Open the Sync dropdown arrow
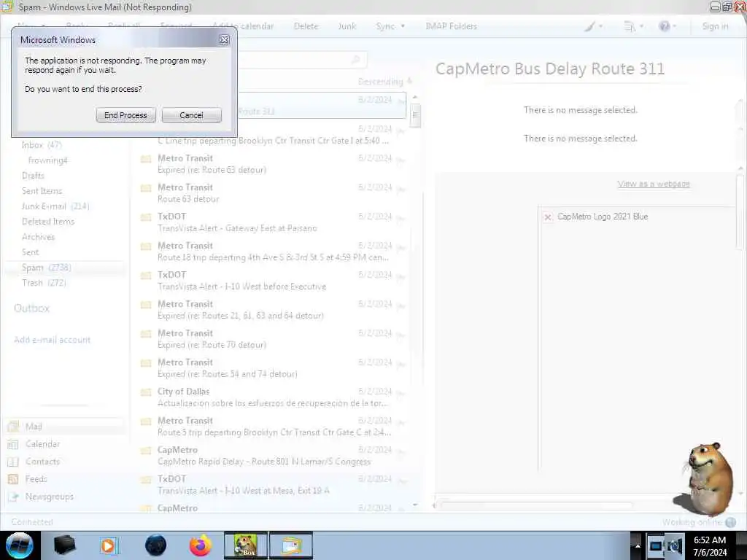This screenshot has height=560, width=747. pyautogui.click(x=403, y=26)
